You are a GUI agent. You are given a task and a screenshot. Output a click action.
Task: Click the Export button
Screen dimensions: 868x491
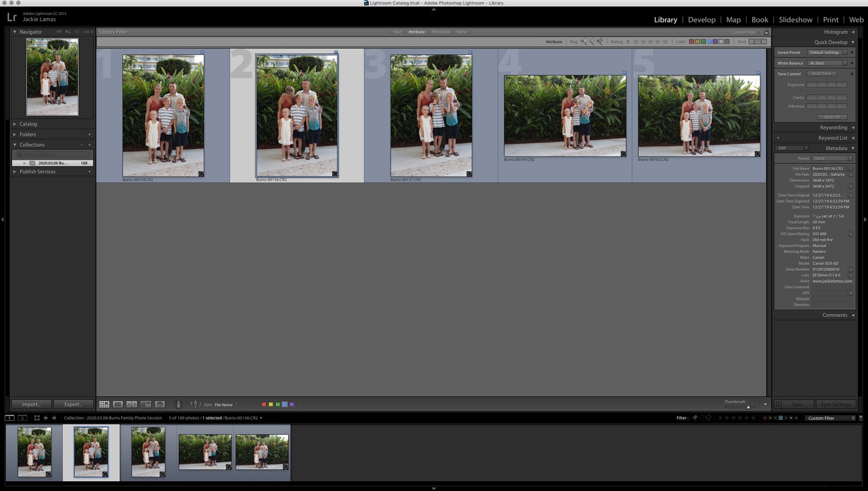point(73,404)
